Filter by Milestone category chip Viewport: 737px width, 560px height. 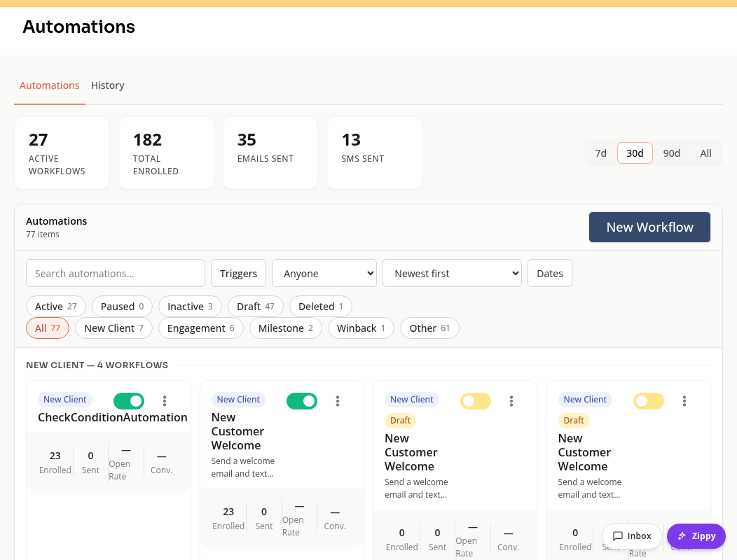(x=286, y=328)
